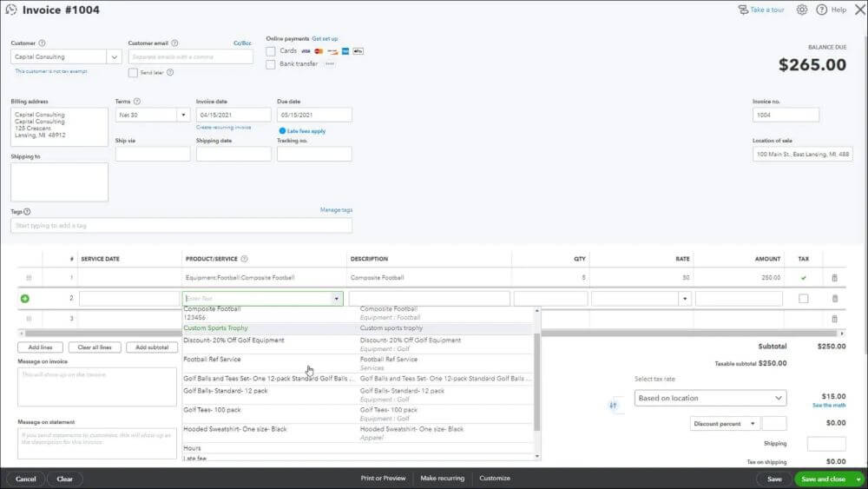868x489 pixels.
Task: Click the Help question mark icon
Action: click(821, 10)
